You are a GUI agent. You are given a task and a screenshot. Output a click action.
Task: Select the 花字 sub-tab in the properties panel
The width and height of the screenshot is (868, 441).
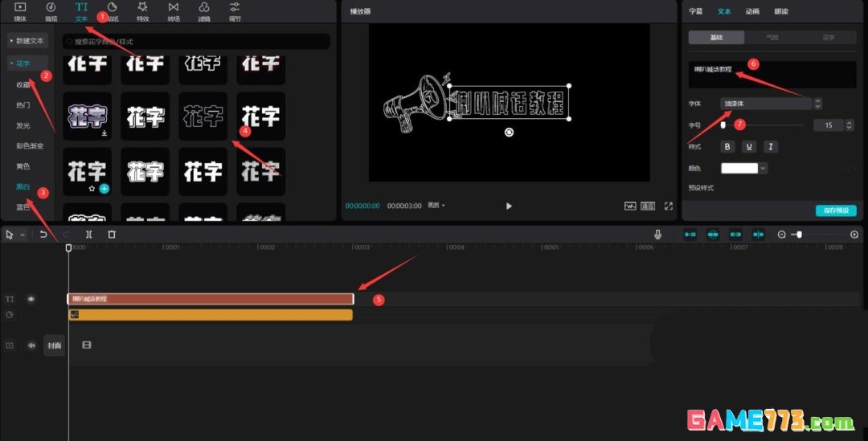pos(828,38)
